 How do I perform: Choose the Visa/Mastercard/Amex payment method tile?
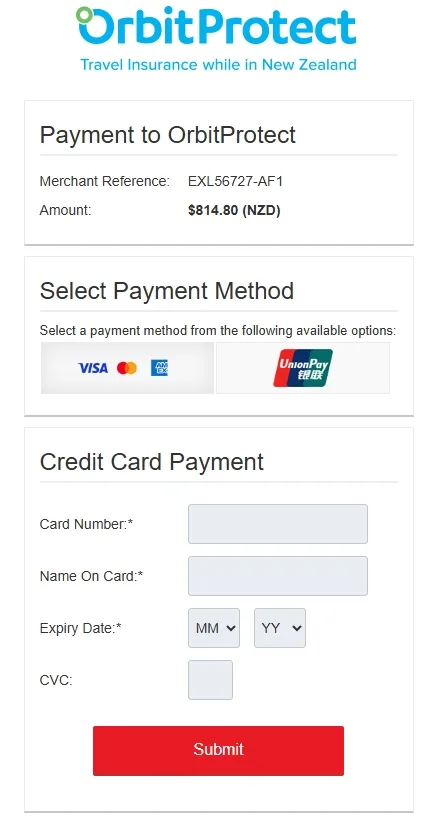pos(127,368)
